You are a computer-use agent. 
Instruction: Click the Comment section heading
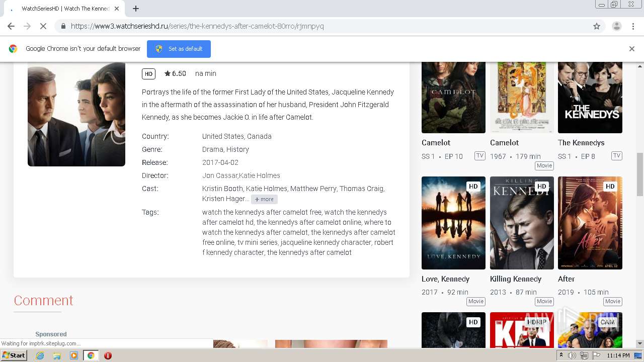click(x=43, y=300)
